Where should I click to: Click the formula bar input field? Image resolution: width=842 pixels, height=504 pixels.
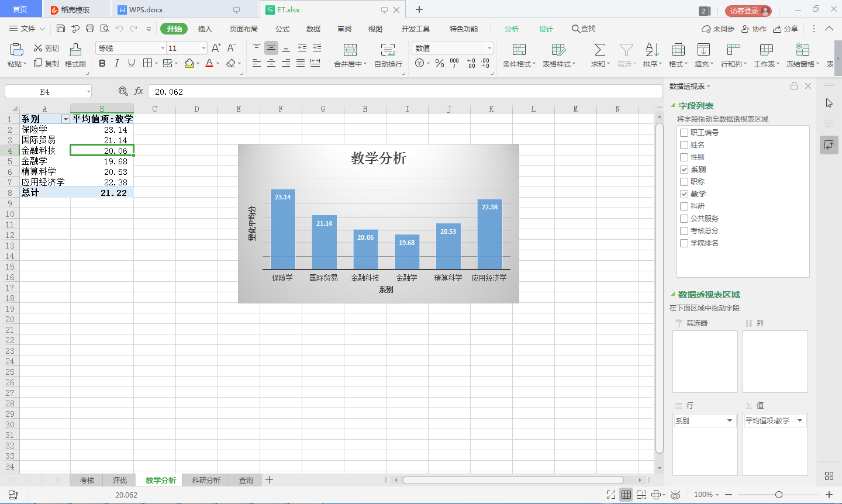[405, 91]
